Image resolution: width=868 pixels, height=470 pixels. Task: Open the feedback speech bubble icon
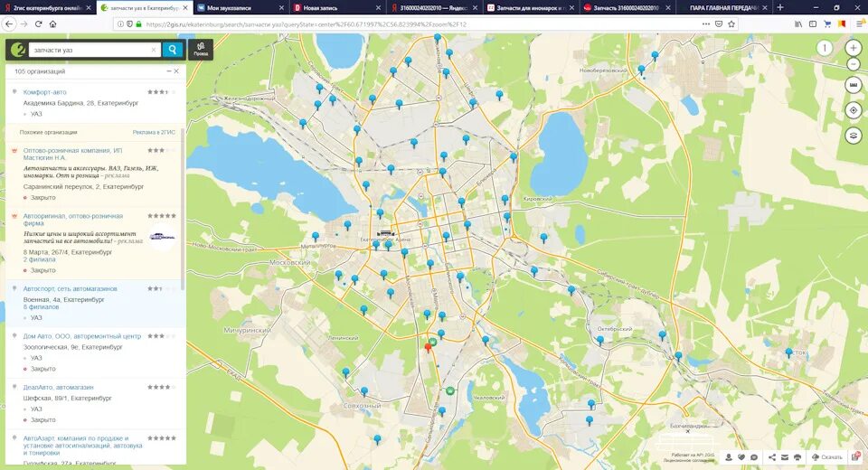(754, 457)
